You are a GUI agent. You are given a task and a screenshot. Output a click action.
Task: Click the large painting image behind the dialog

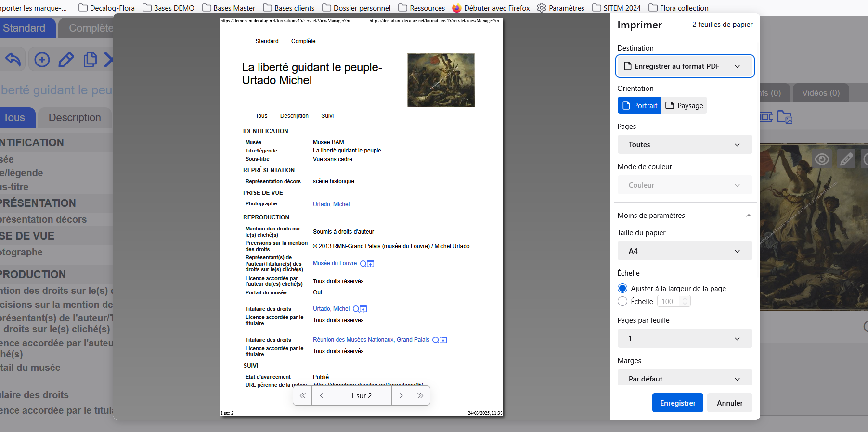click(814, 227)
